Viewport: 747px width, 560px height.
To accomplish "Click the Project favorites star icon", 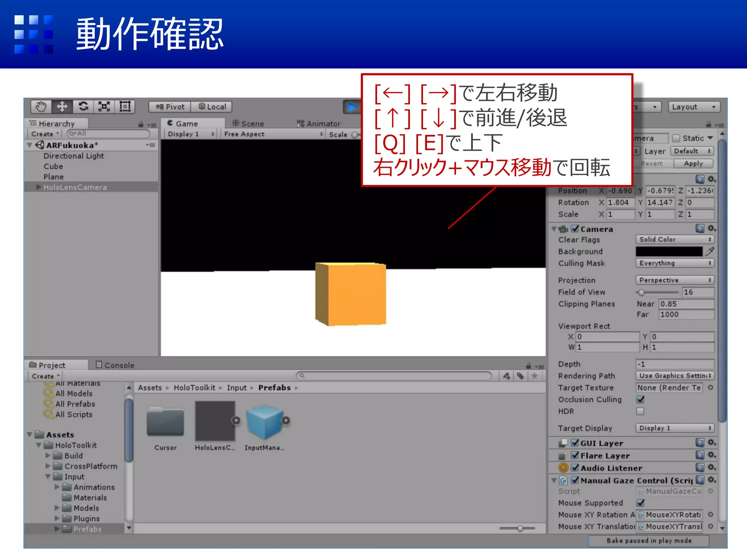I will pyautogui.click(x=535, y=376).
